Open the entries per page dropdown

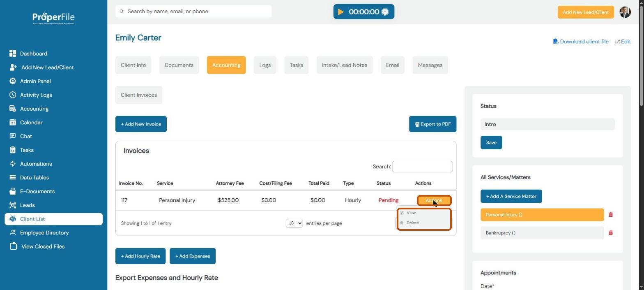[x=294, y=223]
